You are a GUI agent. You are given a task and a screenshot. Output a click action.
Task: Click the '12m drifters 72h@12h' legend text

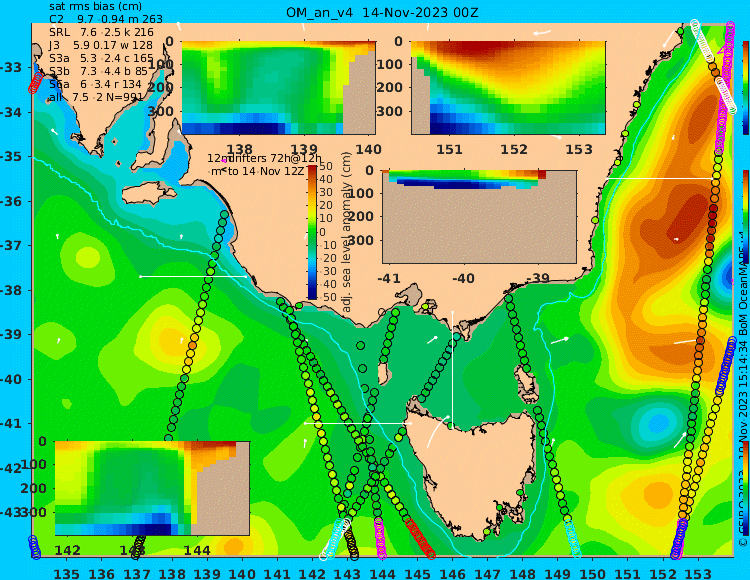(265, 158)
